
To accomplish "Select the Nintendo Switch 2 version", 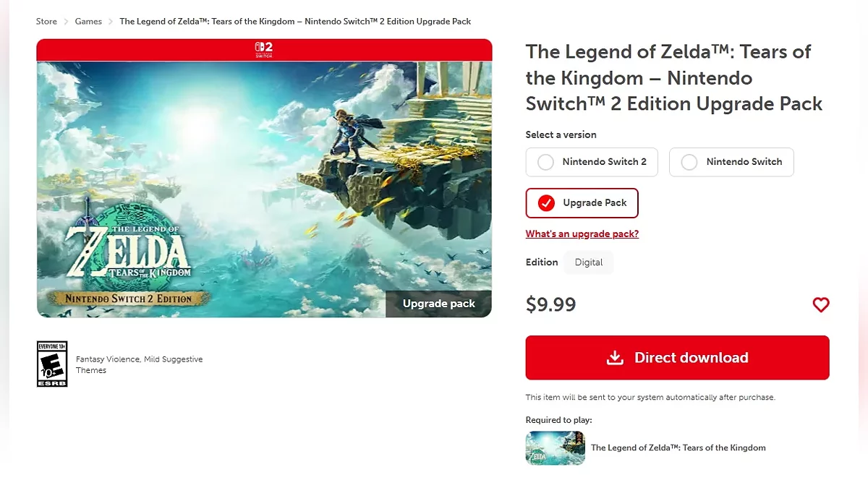I will point(592,162).
